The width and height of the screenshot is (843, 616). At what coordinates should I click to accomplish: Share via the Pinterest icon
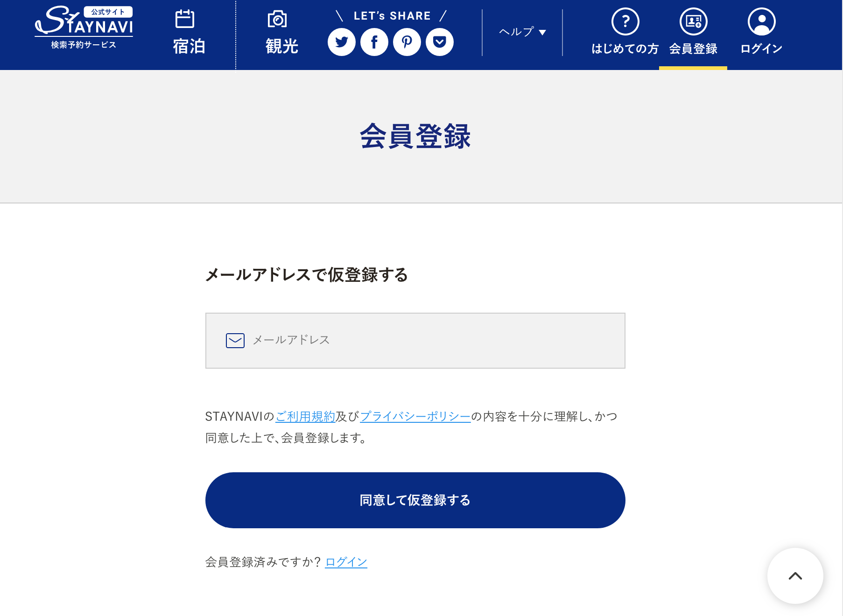[x=407, y=42]
